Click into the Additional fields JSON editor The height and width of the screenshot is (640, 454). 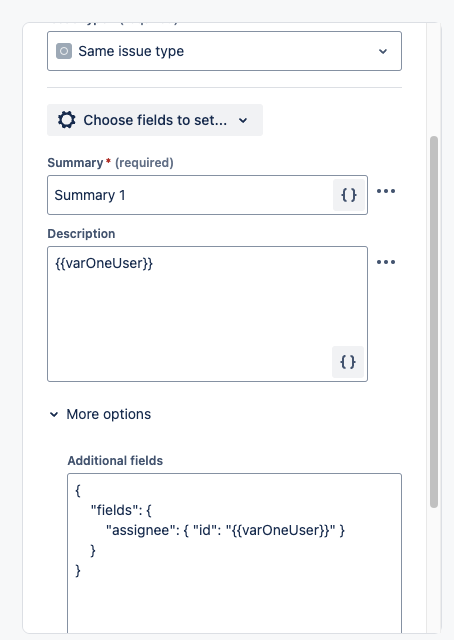[x=234, y=553]
